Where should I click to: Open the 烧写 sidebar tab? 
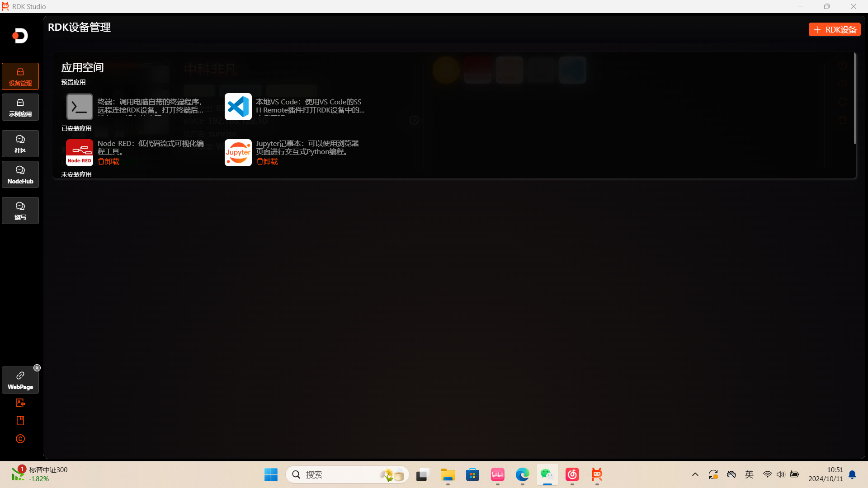(20, 211)
